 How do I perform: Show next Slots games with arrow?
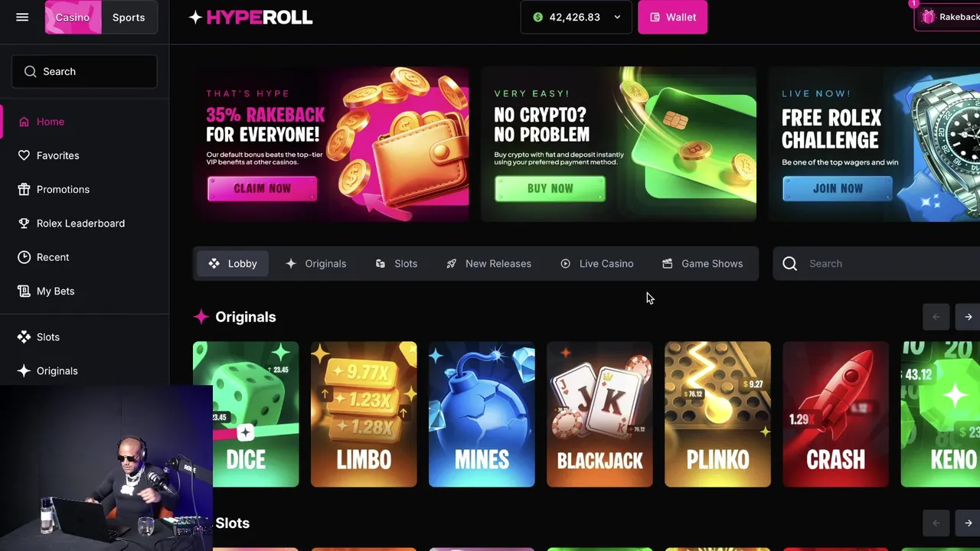point(969,523)
